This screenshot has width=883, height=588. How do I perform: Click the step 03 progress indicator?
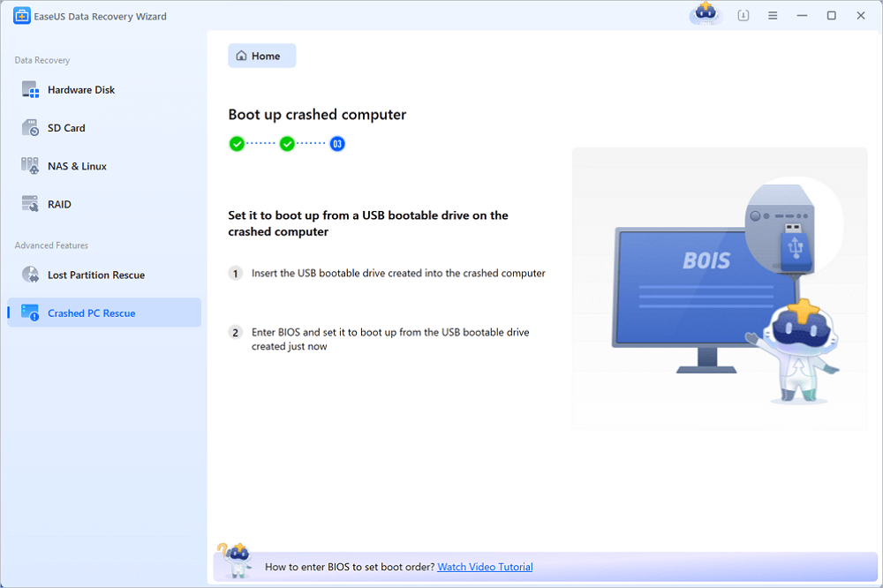click(x=337, y=144)
